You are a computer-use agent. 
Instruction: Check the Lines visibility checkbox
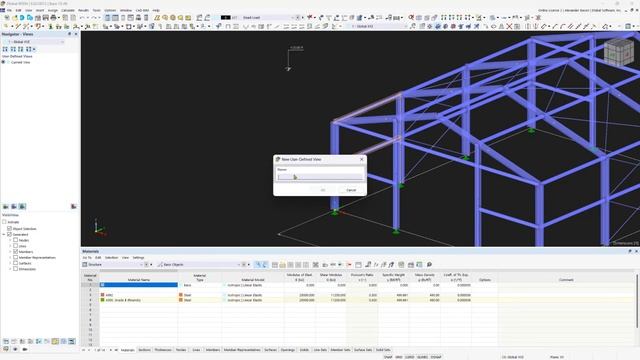click(16, 246)
